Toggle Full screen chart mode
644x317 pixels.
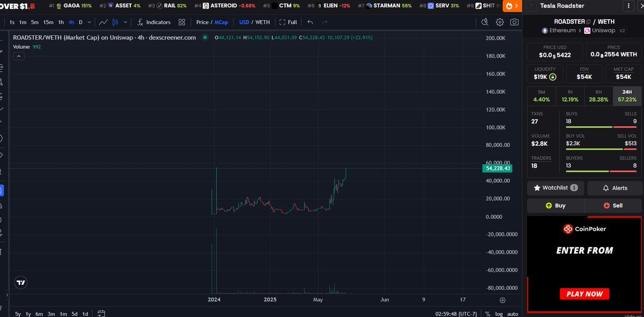288,22
